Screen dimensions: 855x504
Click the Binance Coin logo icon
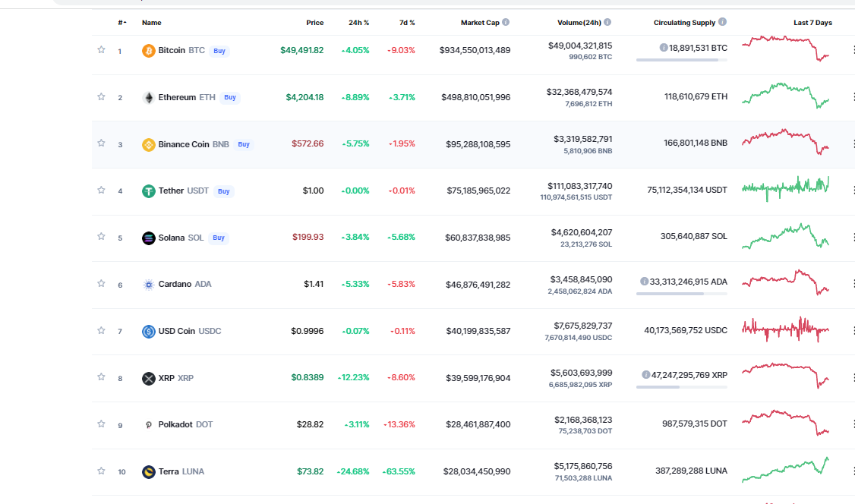[x=148, y=144]
